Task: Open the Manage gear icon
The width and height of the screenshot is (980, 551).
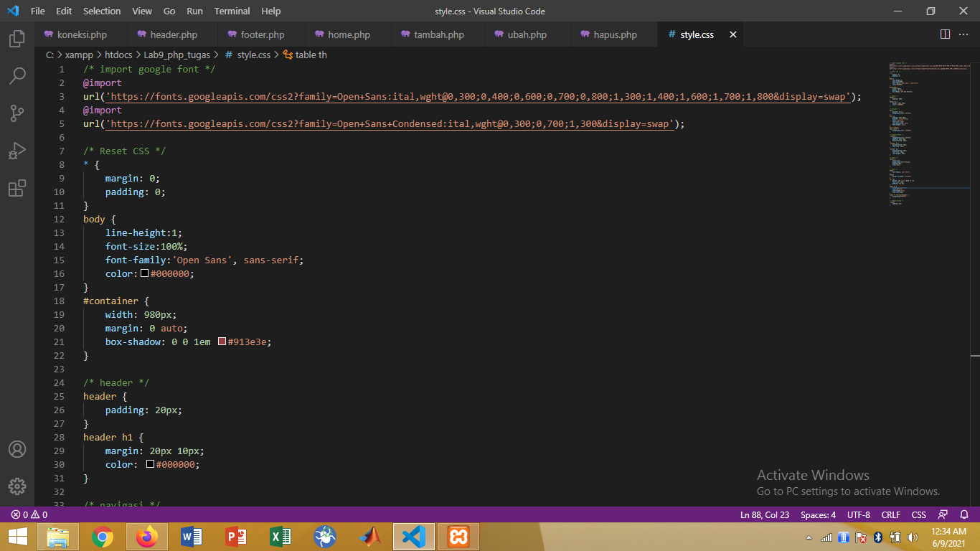Action: (x=17, y=486)
